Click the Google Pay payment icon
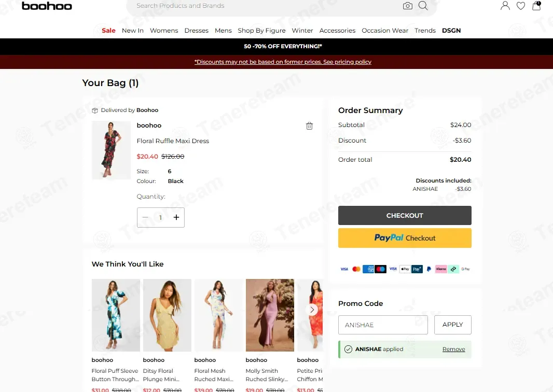The image size is (553, 392). [465, 269]
